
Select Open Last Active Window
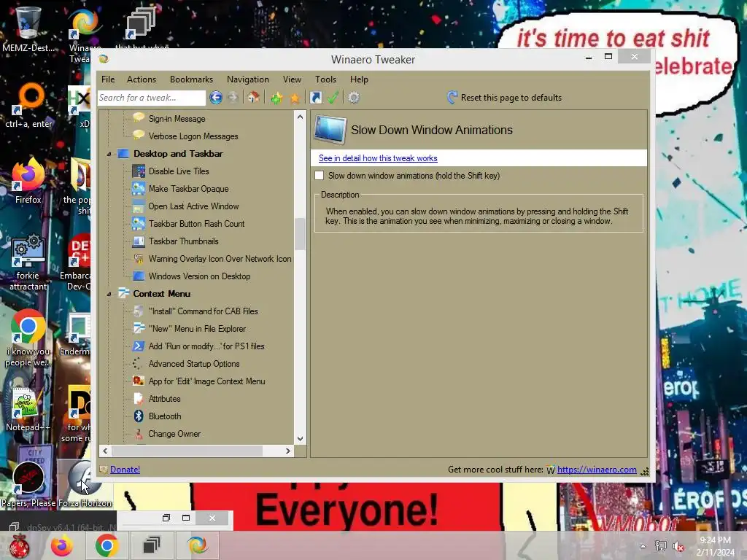click(193, 206)
